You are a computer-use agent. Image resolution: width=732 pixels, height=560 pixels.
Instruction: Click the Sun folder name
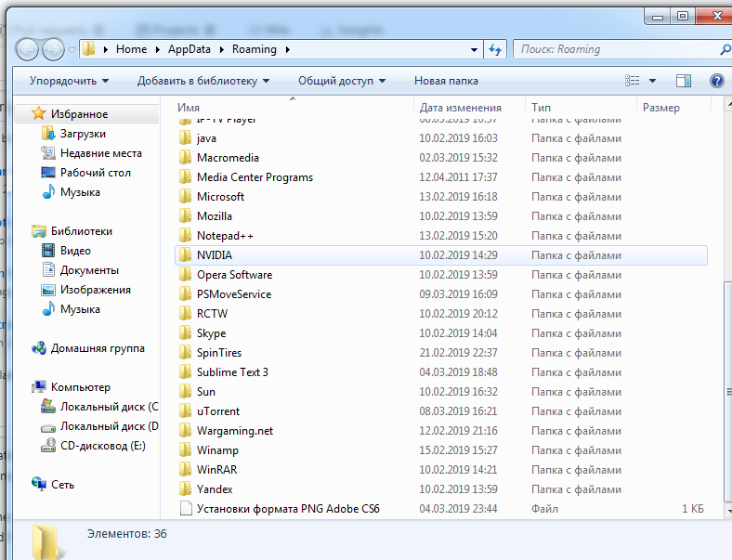206,392
